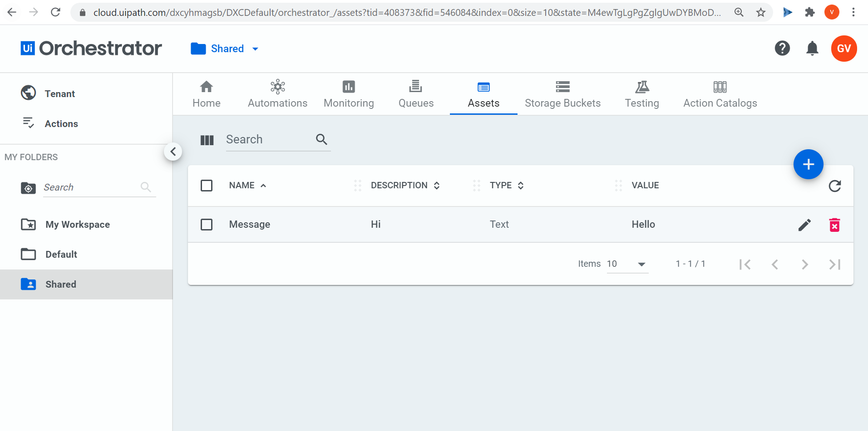Switch to the Automations tab
Viewport: 868px width, 431px height.
[277, 94]
